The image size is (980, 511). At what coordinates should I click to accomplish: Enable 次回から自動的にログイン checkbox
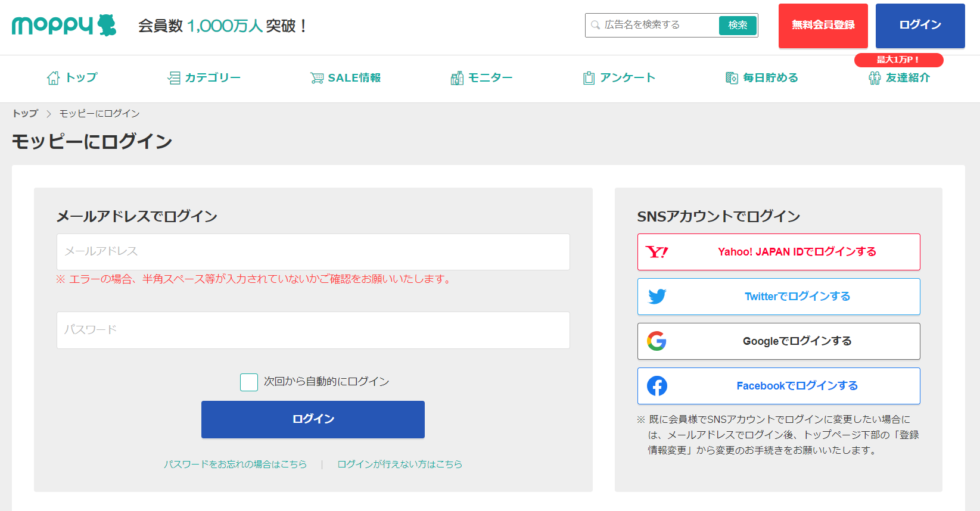[249, 382]
